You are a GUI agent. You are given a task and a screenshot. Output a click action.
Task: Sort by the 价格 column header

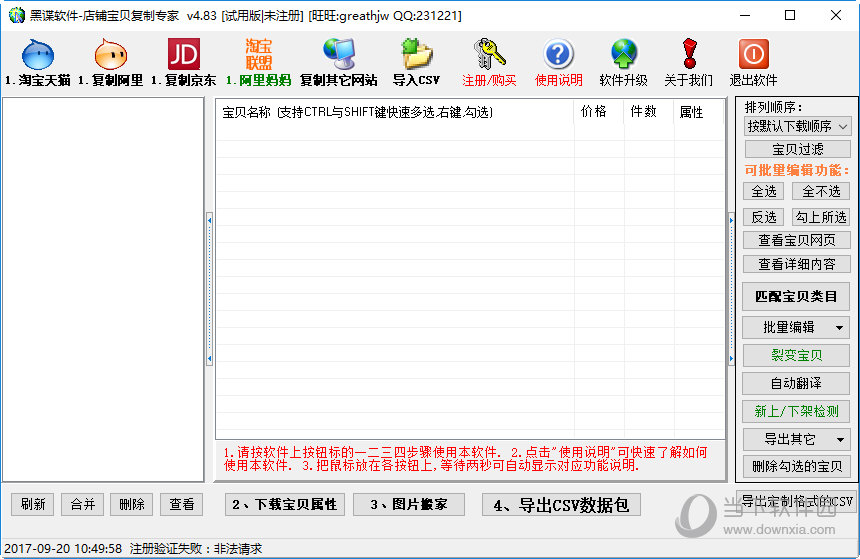pos(594,112)
